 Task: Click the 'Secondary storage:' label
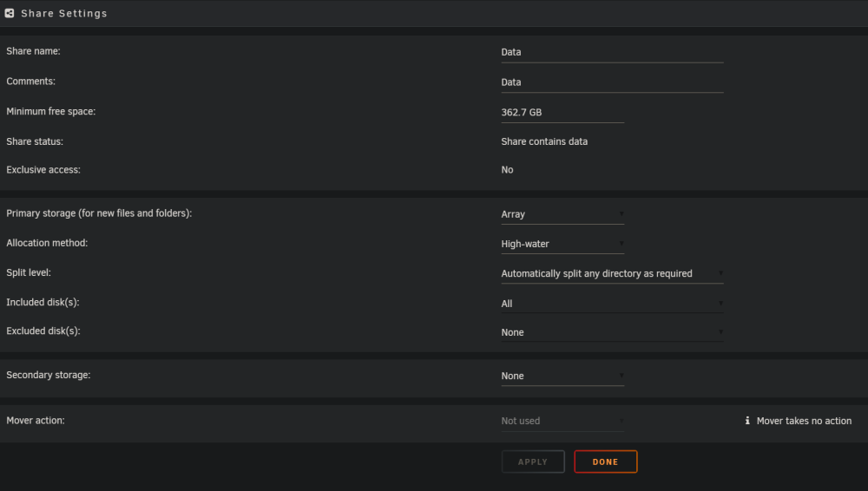coord(48,375)
